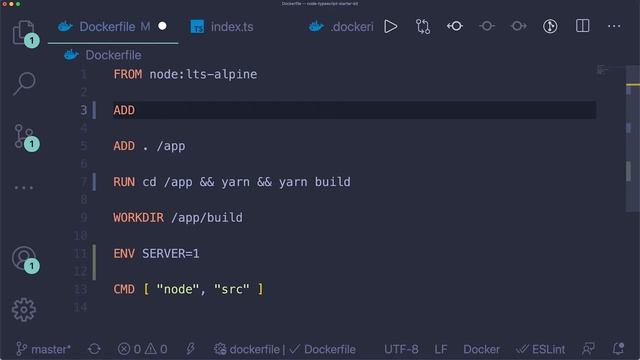The width and height of the screenshot is (640, 360).
Task: Open changes compare icon in the editor toolbar
Action: pos(422,27)
